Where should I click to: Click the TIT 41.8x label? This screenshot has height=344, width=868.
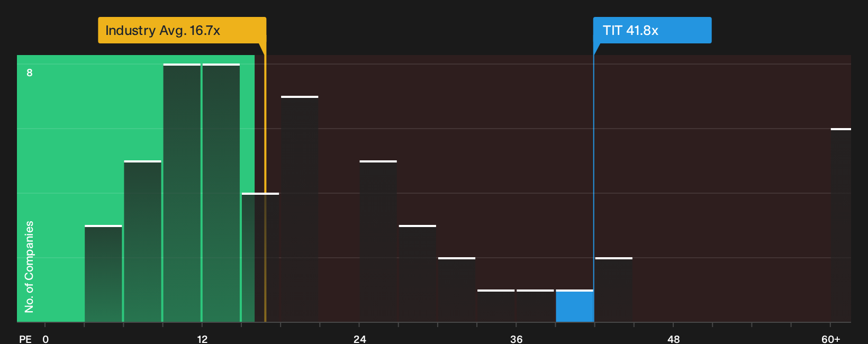pos(652,30)
